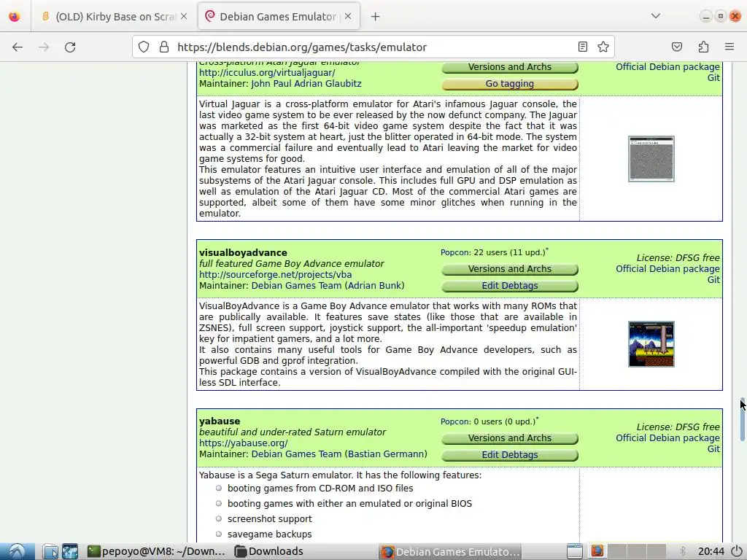Open maintainer John Paul Adrian Glaubitz link
This screenshot has height=560, width=747.
[306, 84]
